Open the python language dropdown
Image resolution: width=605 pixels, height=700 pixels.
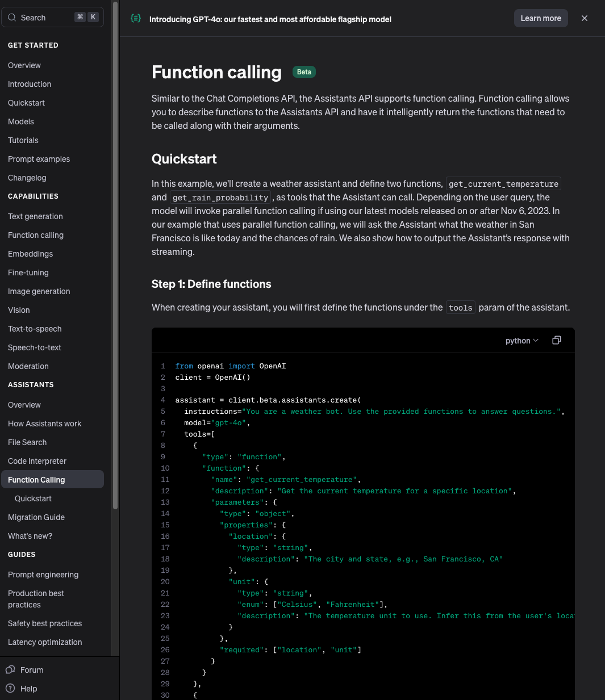521,341
